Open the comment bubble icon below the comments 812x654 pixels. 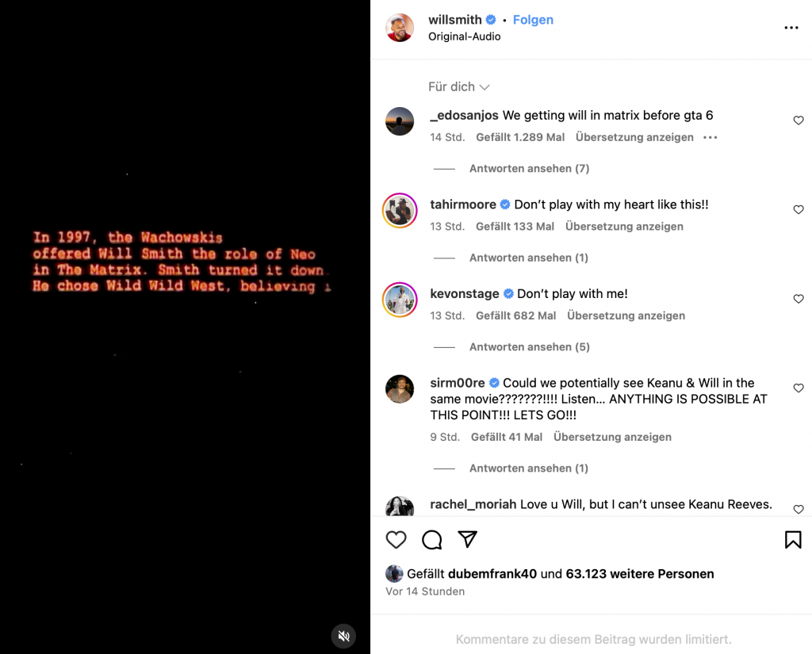point(432,540)
